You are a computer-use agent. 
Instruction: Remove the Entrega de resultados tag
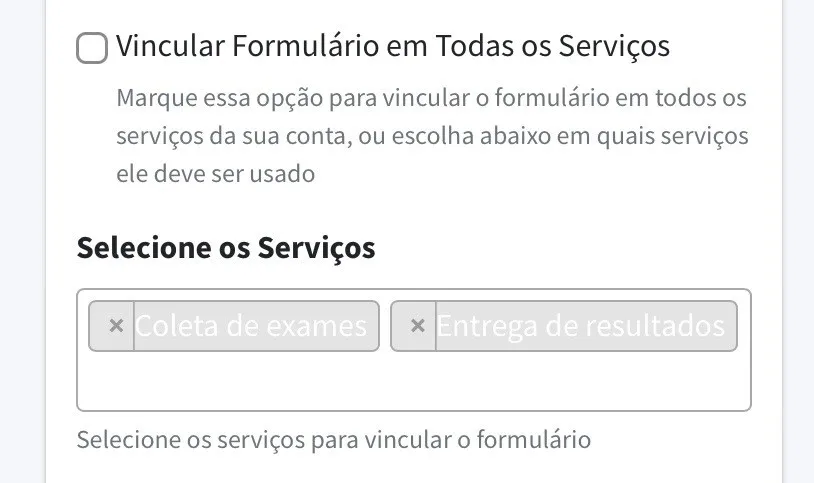[417, 326]
